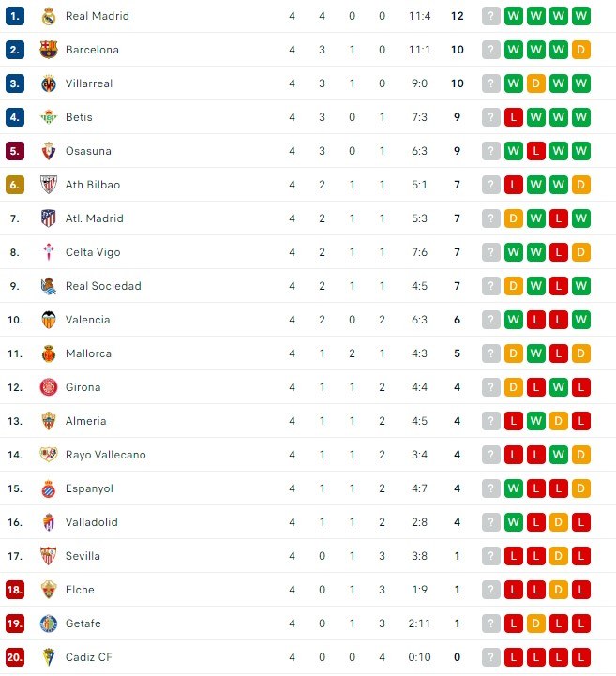Viewport: 616px width, 676px height.
Task: Click the Villarreal club crest
Action: [x=48, y=83]
